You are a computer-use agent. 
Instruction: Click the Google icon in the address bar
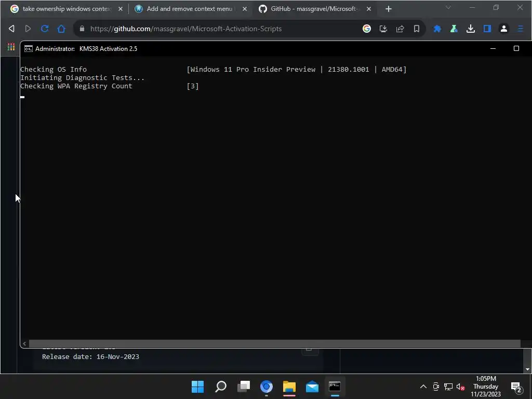[367, 29]
